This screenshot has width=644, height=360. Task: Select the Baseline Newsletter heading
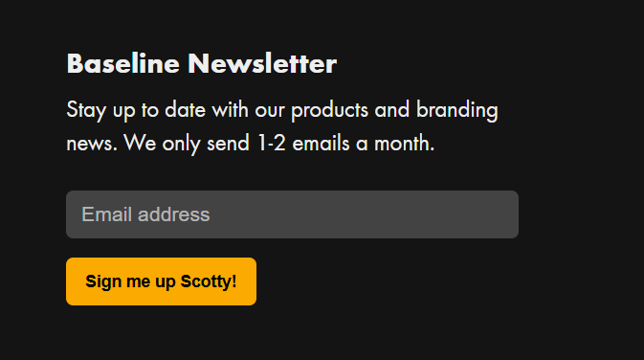[x=201, y=64]
